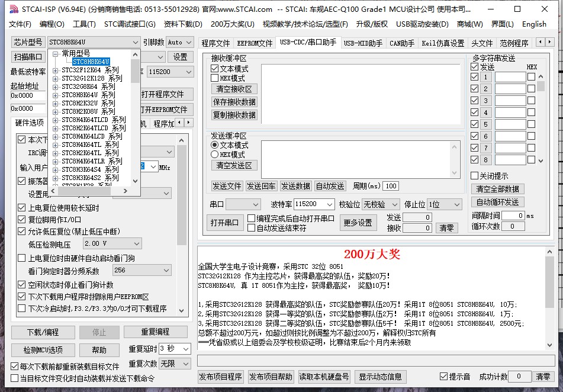
Task: Open the 重复延时 3 秒 dropdown
Action: click(x=186, y=349)
